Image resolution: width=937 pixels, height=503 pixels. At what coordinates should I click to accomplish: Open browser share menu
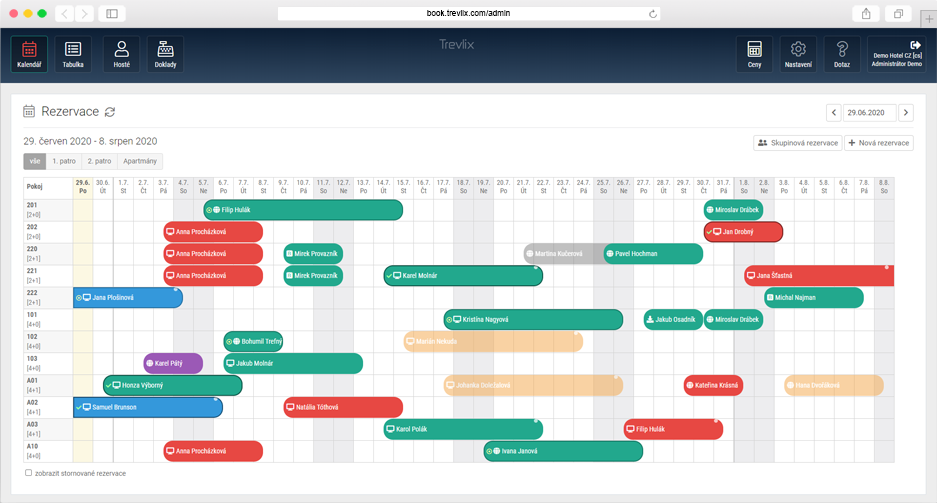(866, 13)
